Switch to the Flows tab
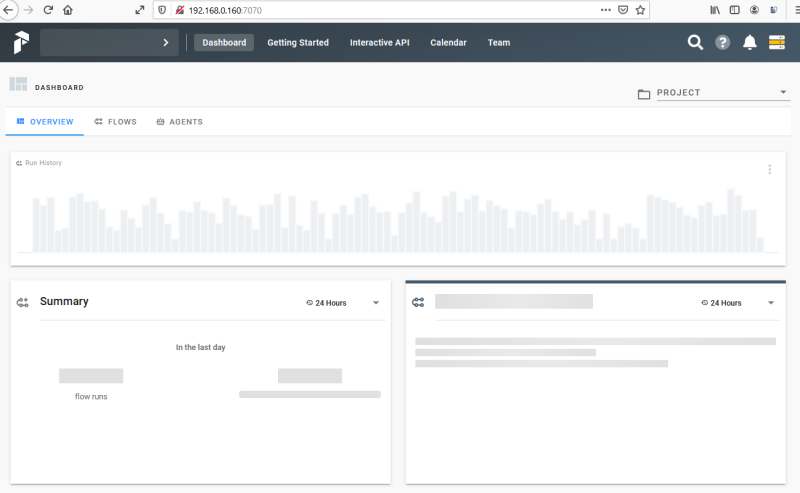This screenshot has height=493, width=800. coord(115,121)
